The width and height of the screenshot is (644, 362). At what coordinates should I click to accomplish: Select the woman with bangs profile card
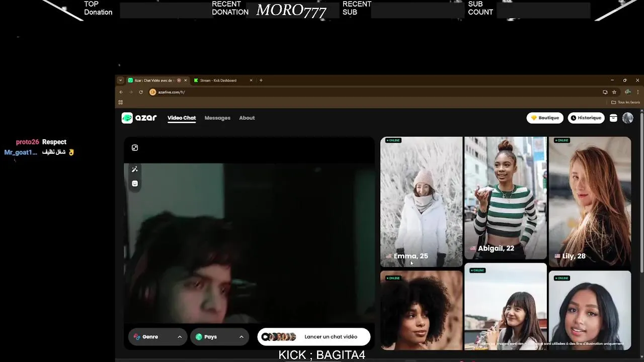click(x=505, y=306)
